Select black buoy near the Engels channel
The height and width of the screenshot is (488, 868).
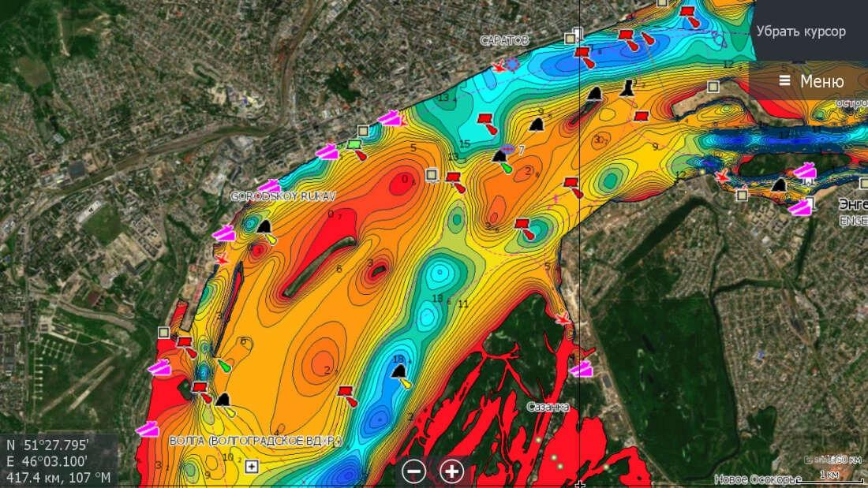pos(780,184)
